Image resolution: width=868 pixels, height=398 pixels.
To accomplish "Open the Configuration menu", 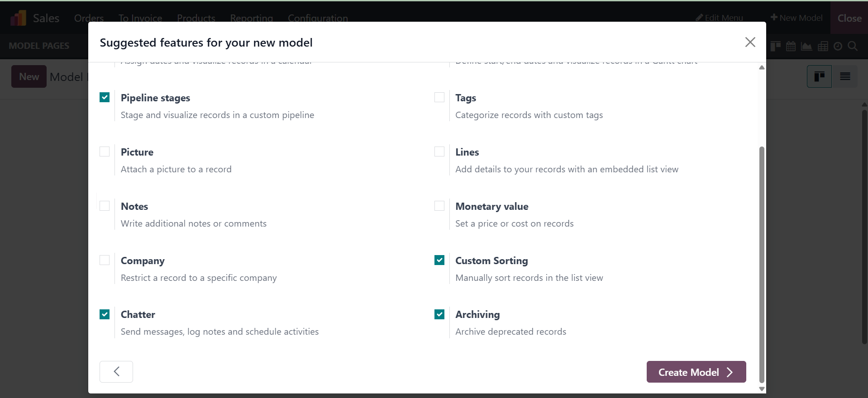I will (318, 18).
